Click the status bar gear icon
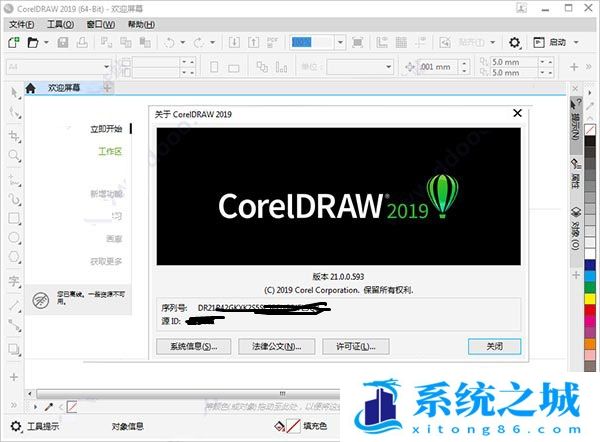Image resolution: width=600 pixels, height=442 pixels. [x=16, y=426]
